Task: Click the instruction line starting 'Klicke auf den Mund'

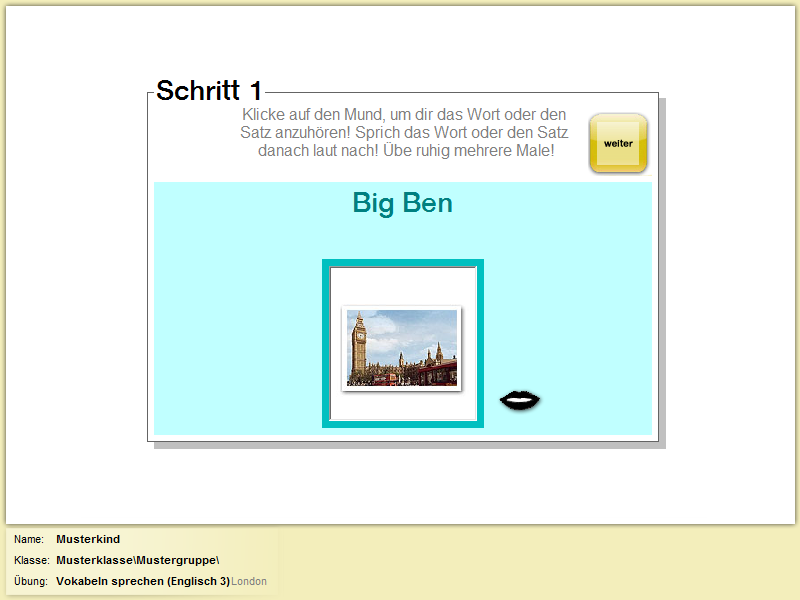Action: coord(404,115)
